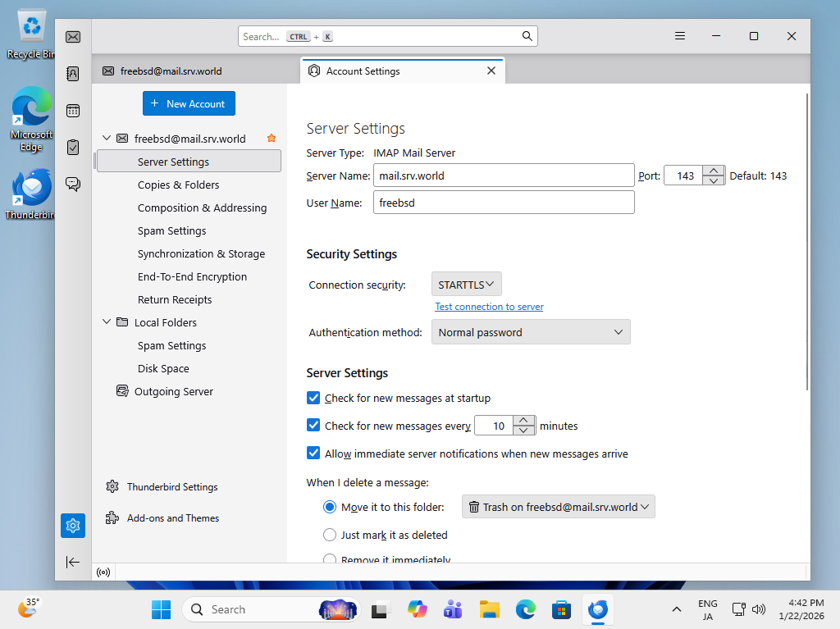The width and height of the screenshot is (840, 629).
Task: Click Test connection to server link
Action: click(489, 307)
